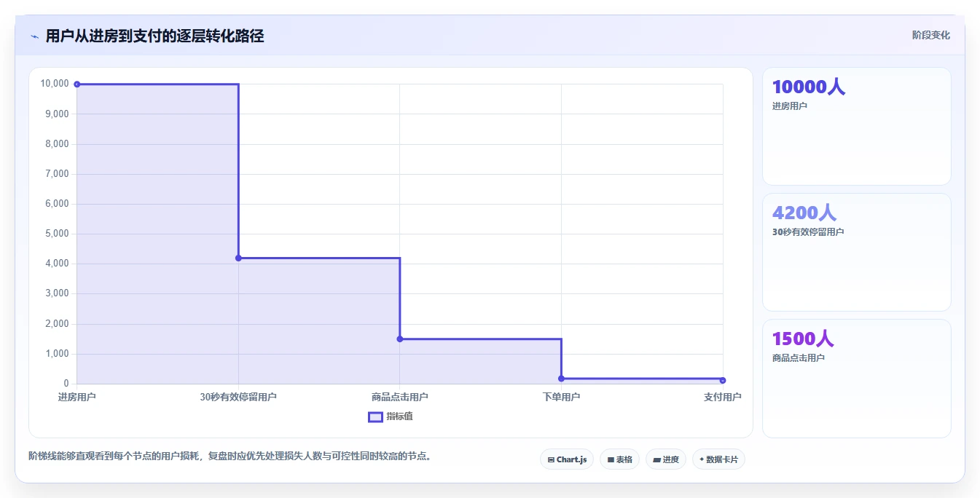The height and width of the screenshot is (498, 980).
Task: Click the header icon beside the title
Action: [34, 36]
